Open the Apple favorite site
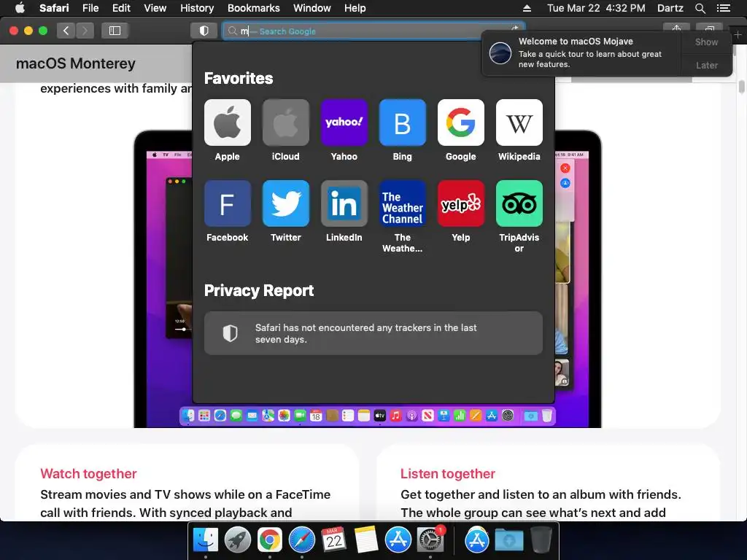This screenshot has width=747, height=560. [228, 122]
